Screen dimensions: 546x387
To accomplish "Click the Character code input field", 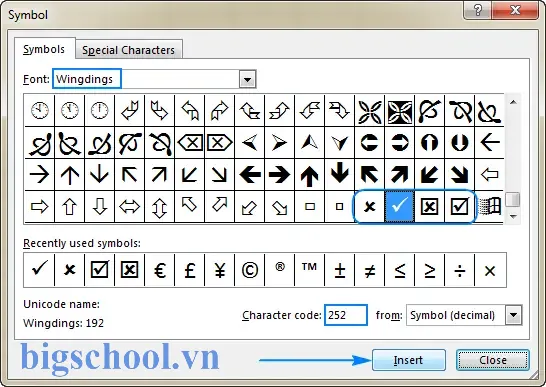I will pos(346,315).
